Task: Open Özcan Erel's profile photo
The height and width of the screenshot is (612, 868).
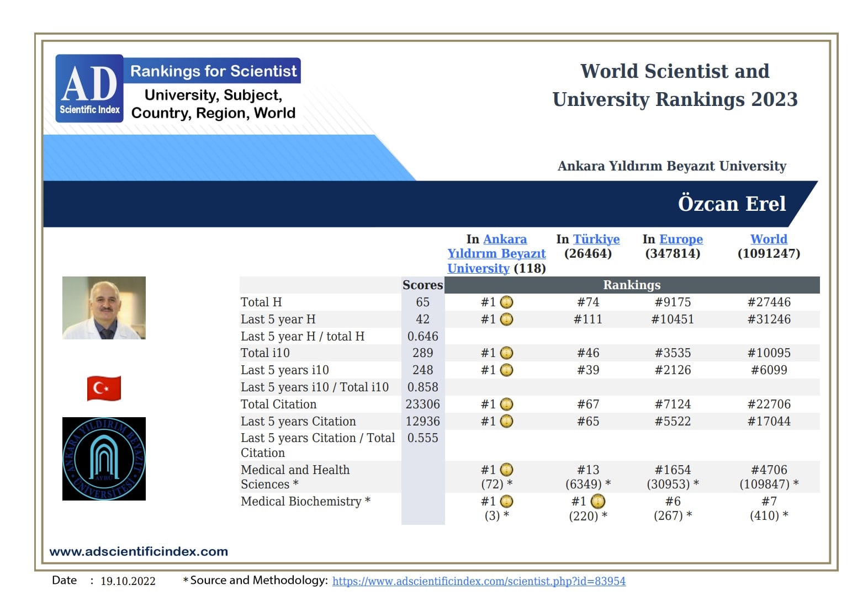Action: click(104, 308)
